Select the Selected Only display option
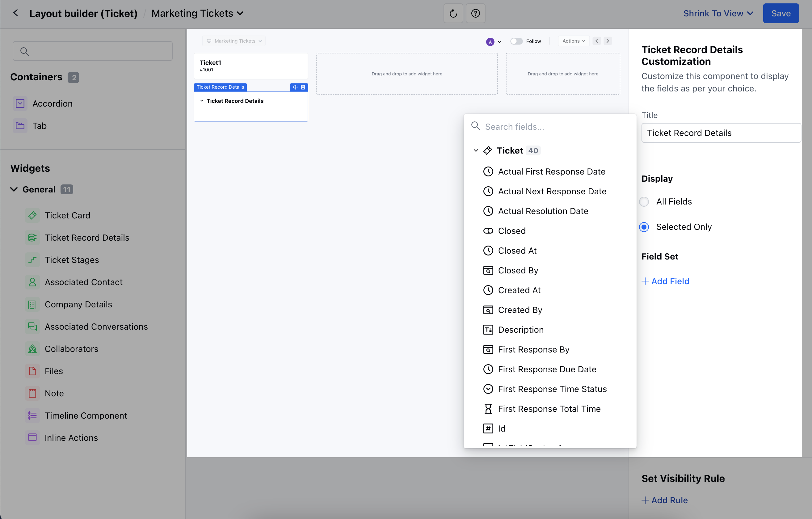This screenshot has width=812, height=519. pos(644,227)
